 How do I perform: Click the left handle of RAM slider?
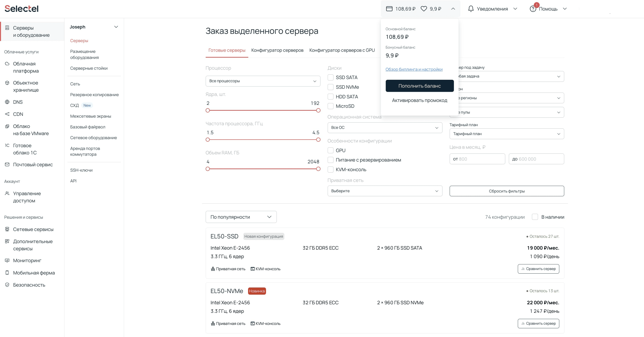pos(207,169)
